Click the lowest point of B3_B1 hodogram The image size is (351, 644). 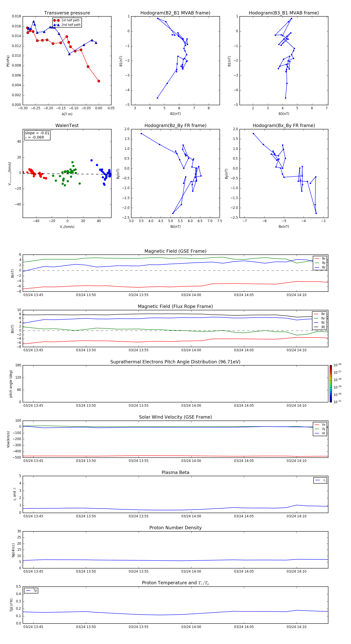(285, 98)
